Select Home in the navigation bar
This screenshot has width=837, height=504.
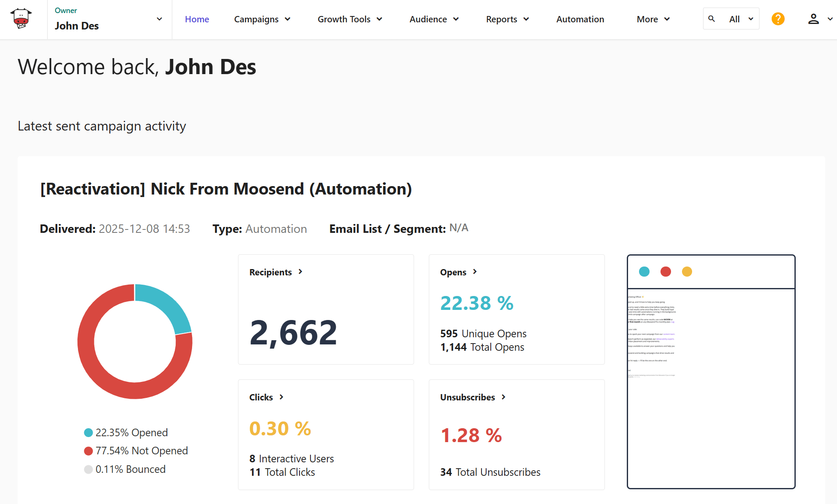point(197,19)
